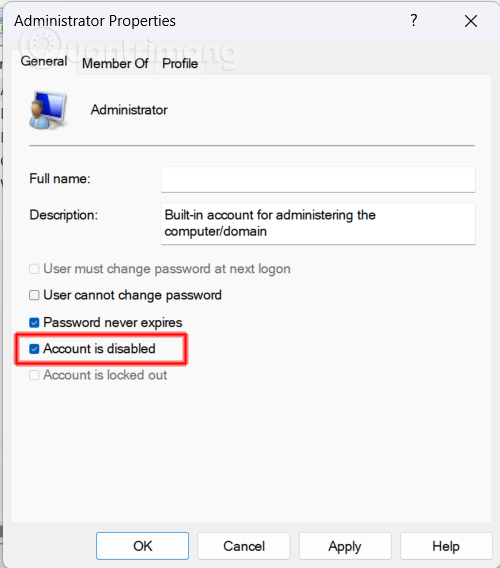The image size is (500, 568).
Task: Click the Description label text
Action: click(63, 215)
